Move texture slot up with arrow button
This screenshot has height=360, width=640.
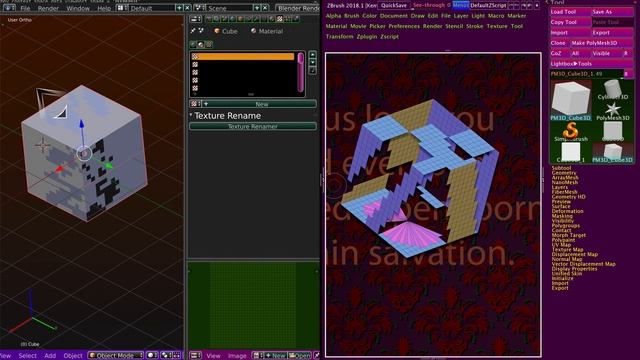click(x=313, y=54)
